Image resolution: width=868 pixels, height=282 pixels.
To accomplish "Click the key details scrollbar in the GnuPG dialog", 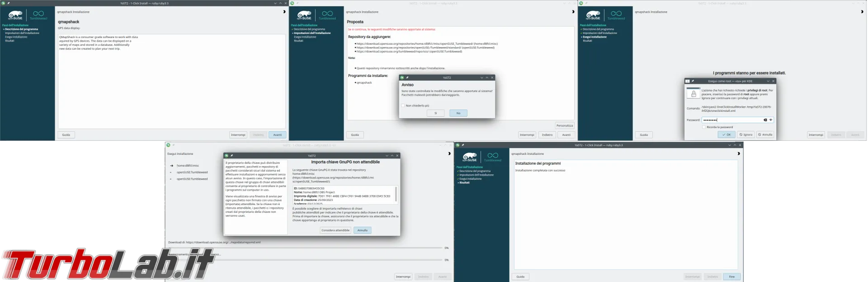I will click(x=396, y=195).
